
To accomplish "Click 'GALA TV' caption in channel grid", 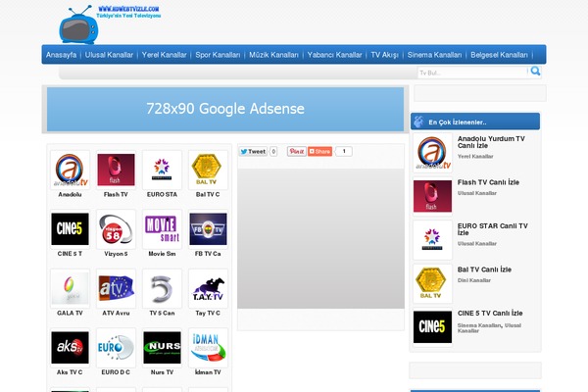I will pyautogui.click(x=70, y=313).
